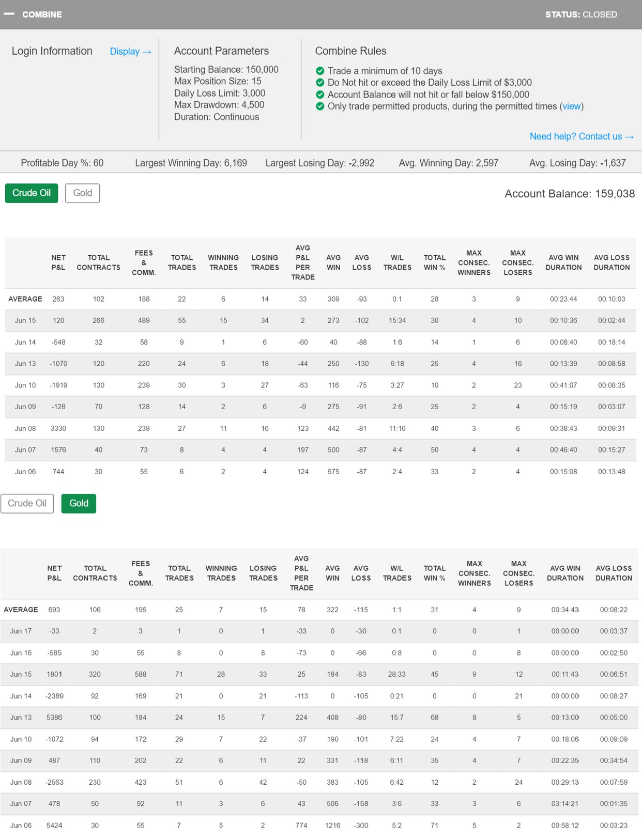
Task: Switch to Gold tab in upper section
Action: click(82, 193)
